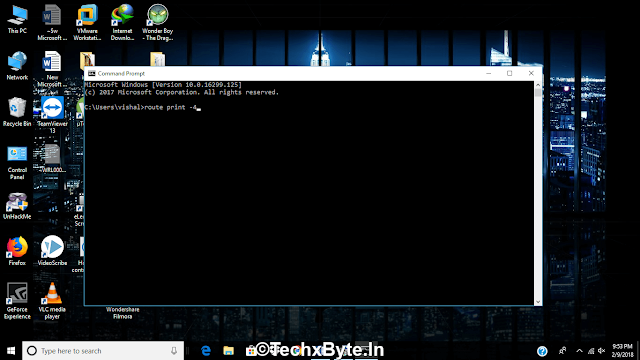Open GeForce Experience shortcut
640x360 pixels.
tap(17, 301)
